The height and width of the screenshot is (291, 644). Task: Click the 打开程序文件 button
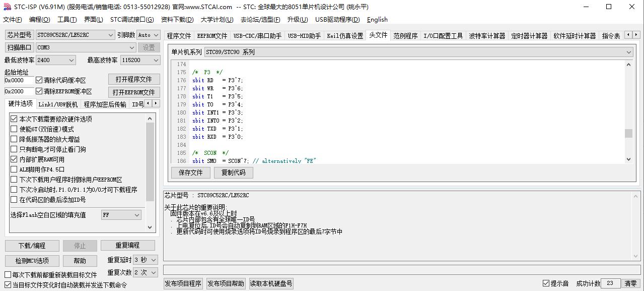pyautogui.click(x=134, y=80)
